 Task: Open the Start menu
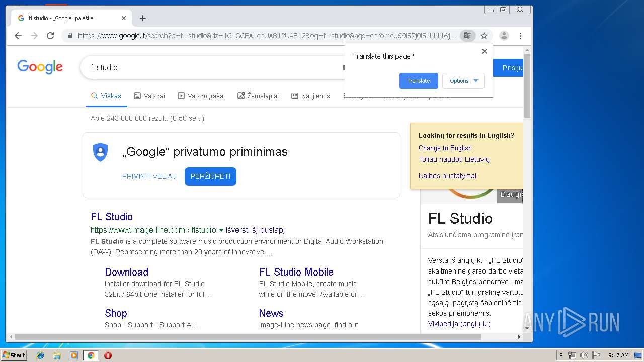14,355
